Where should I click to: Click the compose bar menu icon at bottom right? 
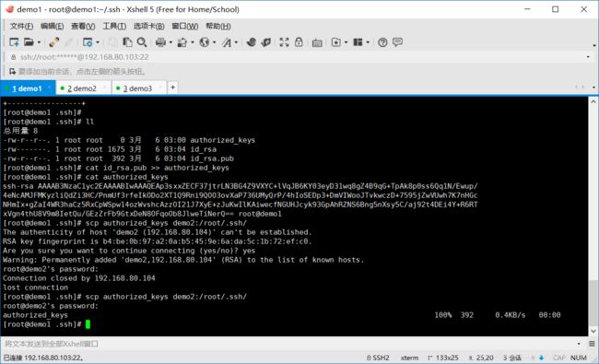point(592,344)
